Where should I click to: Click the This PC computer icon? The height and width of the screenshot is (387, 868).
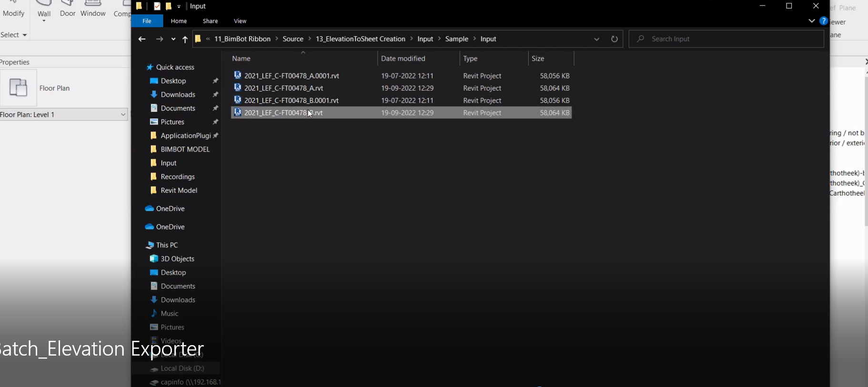(x=150, y=245)
